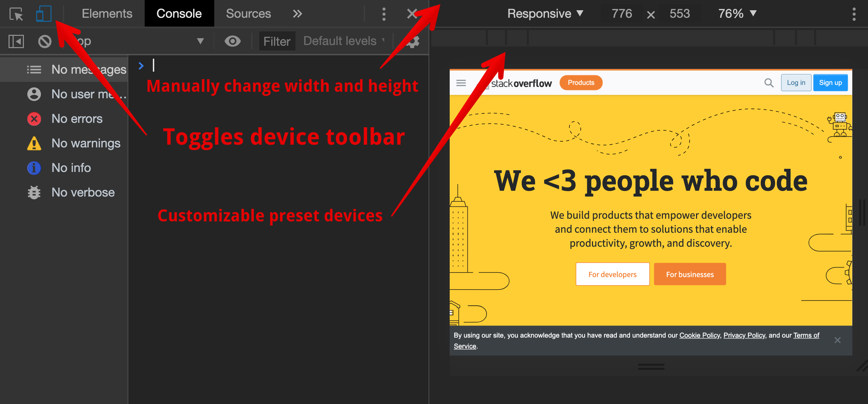This screenshot has height=404, width=868.
Task: Open Stack Overflow search magnifier icon
Action: click(x=769, y=83)
